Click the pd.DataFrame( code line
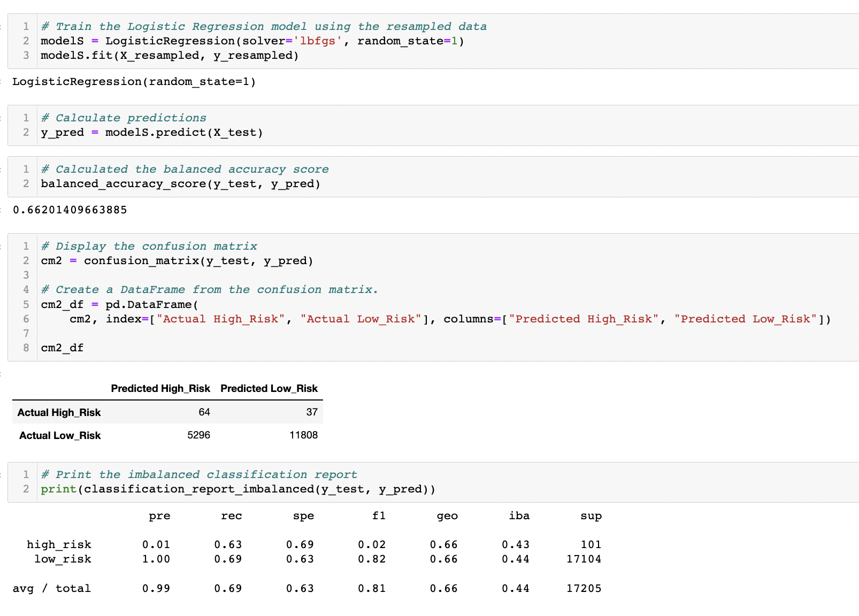Screen dimensions: 859x616 coord(119,304)
